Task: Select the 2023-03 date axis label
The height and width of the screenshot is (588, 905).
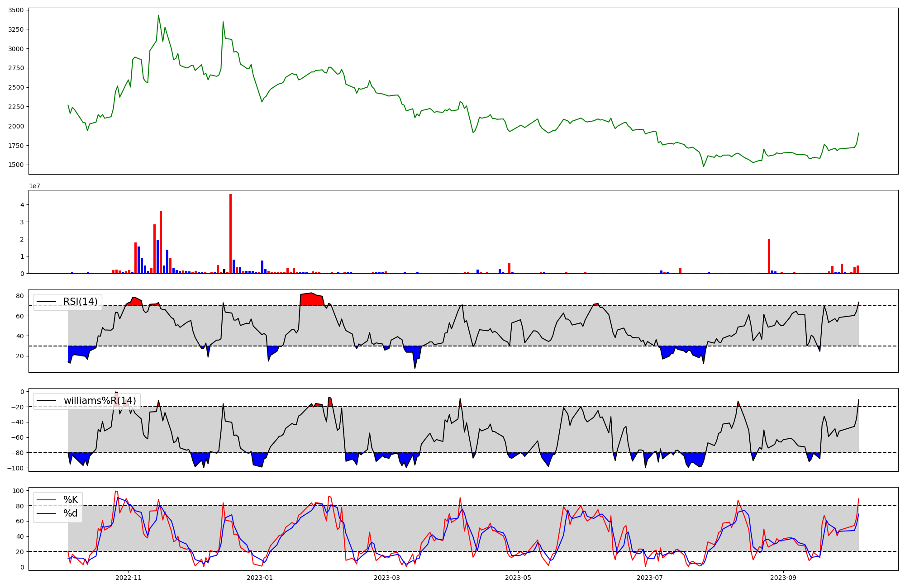Action: (x=387, y=578)
